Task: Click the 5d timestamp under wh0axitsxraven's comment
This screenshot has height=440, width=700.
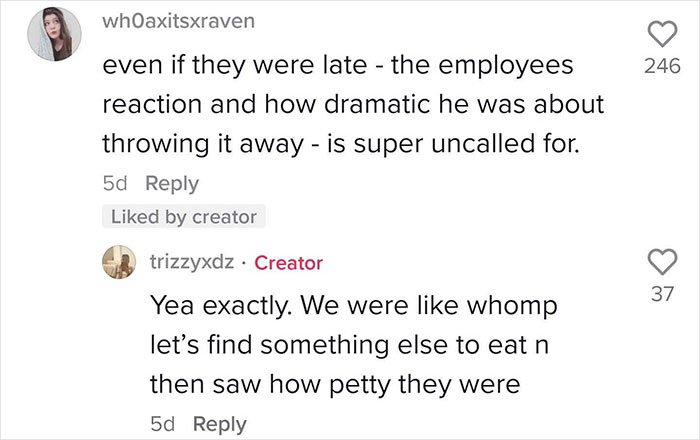Action: 115,184
